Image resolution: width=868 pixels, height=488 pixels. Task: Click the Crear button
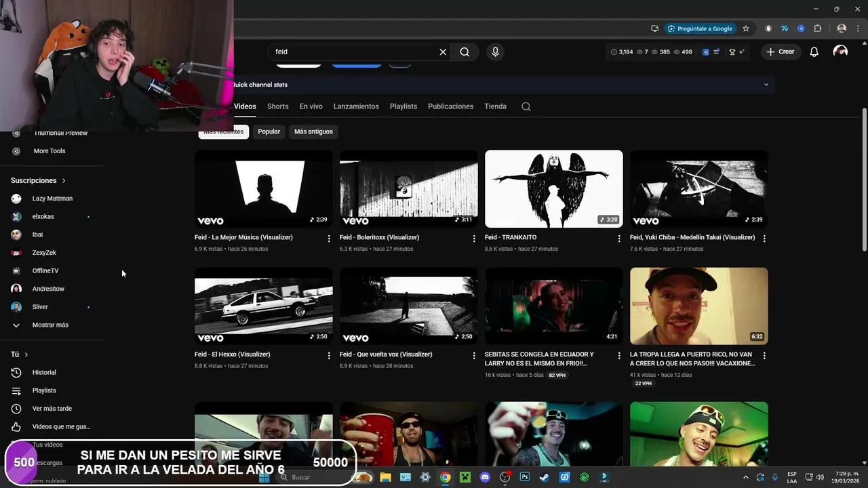pyautogui.click(x=781, y=52)
